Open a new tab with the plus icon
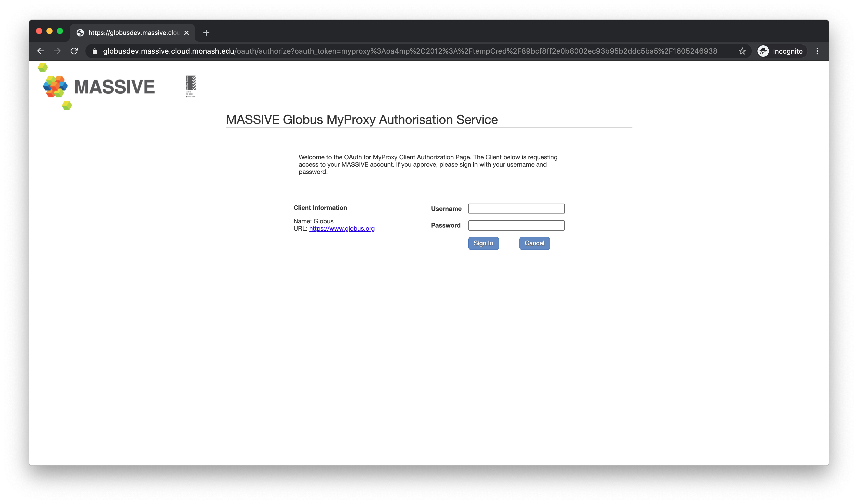This screenshot has width=858, height=504. tap(206, 33)
